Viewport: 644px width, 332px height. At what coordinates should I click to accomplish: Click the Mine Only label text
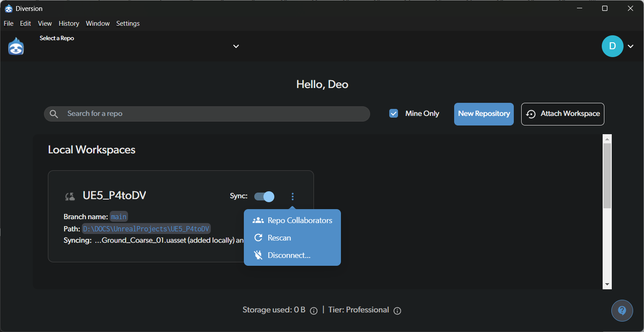pos(422,114)
